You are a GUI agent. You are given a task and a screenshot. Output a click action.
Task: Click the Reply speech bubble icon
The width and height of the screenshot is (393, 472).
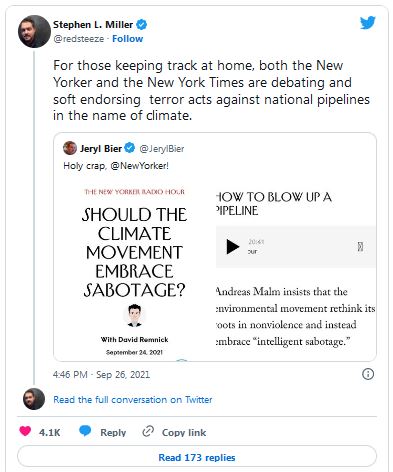click(x=85, y=431)
